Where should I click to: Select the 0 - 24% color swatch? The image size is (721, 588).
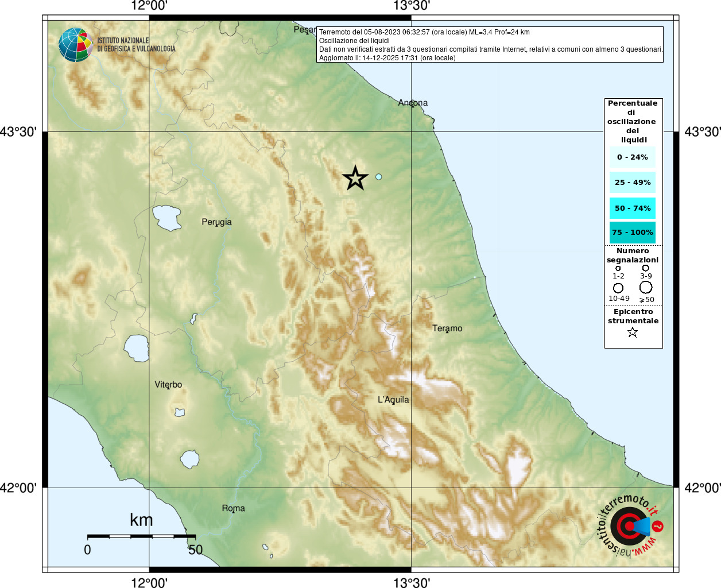(633, 157)
